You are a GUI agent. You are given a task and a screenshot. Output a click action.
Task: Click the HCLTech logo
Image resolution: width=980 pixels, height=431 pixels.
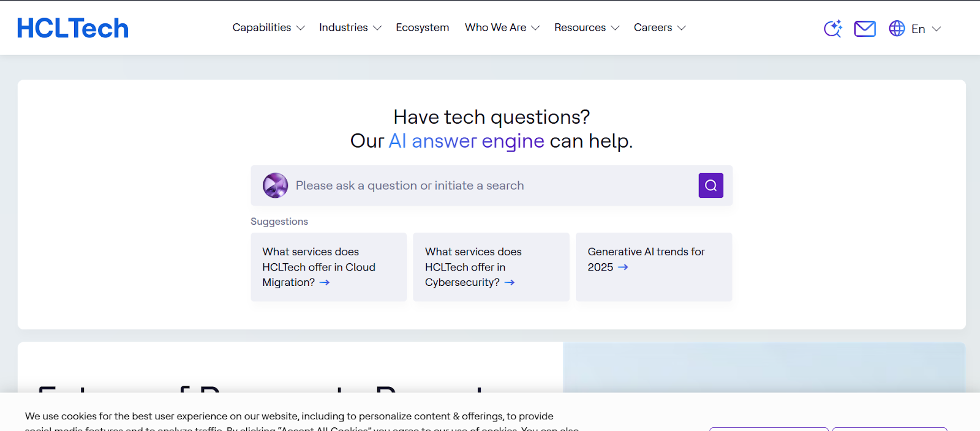tap(73, 28)
